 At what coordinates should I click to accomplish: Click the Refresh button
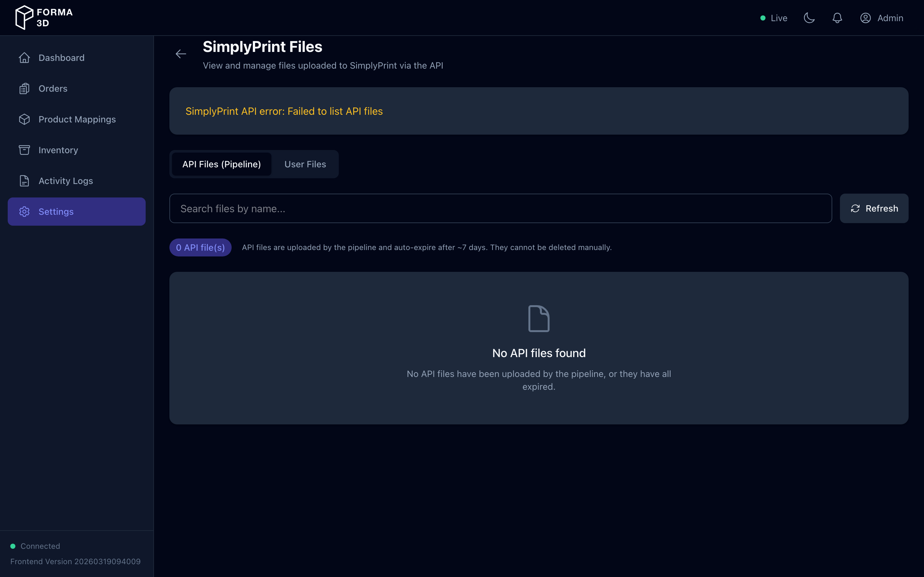coord(874,208)
